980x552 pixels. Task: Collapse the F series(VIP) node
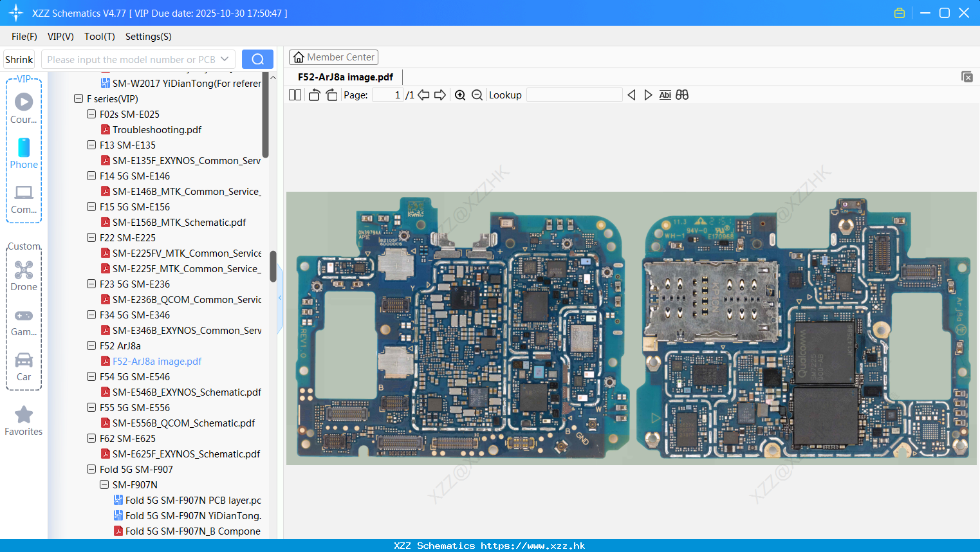pos(79,99)
